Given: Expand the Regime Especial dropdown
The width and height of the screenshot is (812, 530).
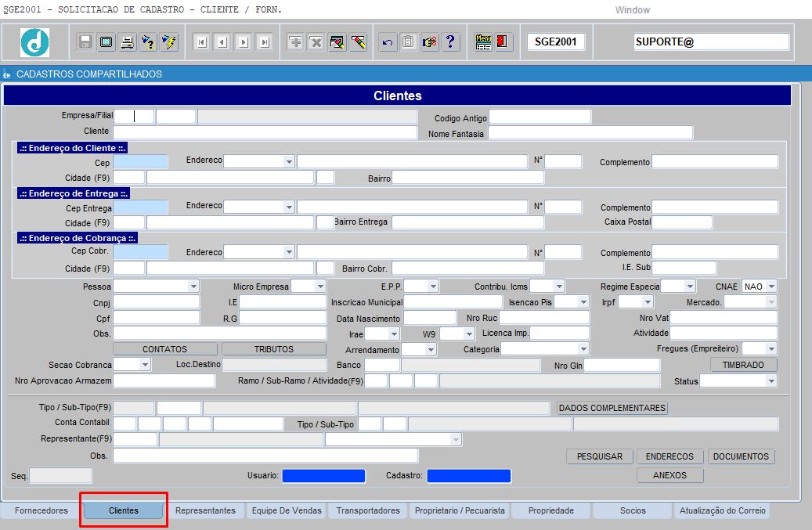Looking at the screenshot, I should (689, 287).
